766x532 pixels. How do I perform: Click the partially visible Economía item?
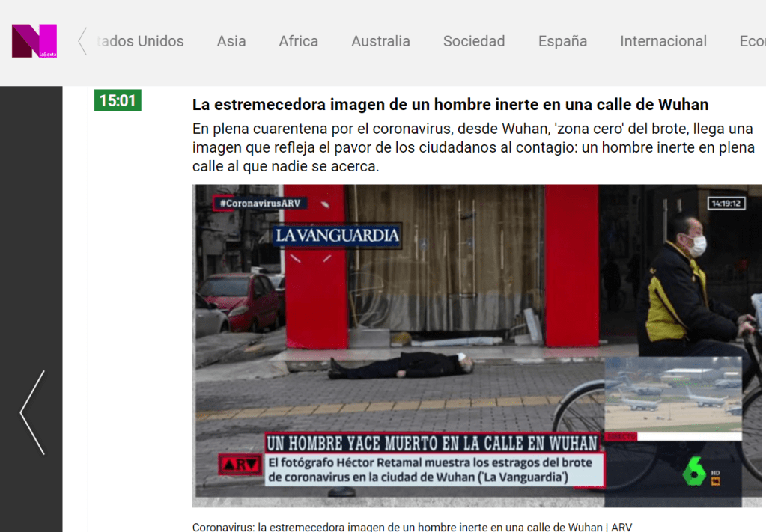(x=751, y=41)
